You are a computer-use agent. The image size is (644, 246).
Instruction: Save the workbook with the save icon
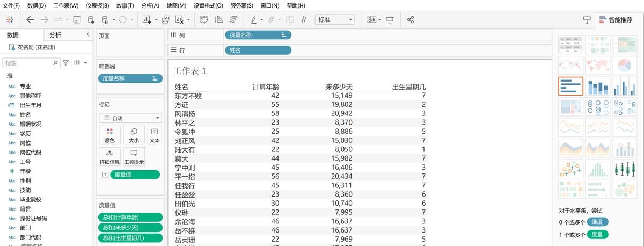point(77,20)
